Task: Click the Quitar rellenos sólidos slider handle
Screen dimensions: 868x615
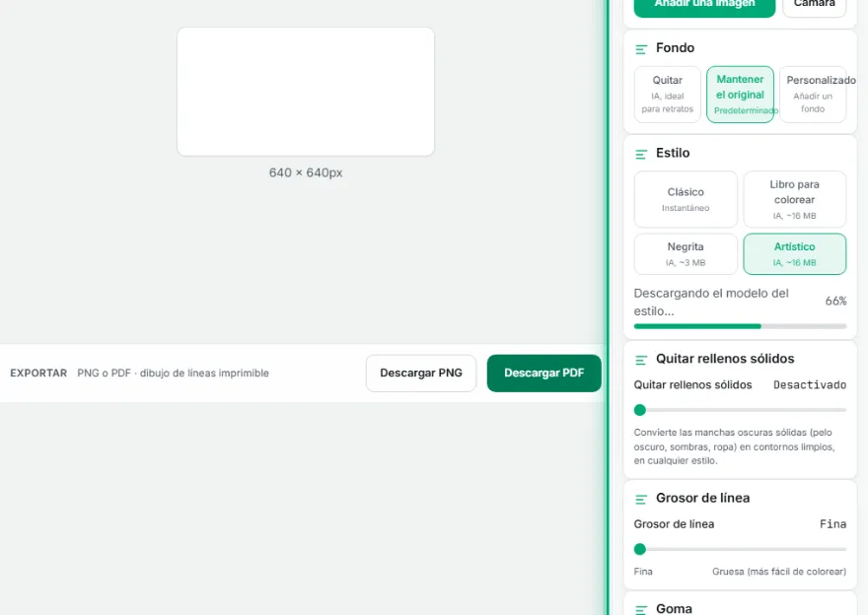Action: click(x=640, y=410)
